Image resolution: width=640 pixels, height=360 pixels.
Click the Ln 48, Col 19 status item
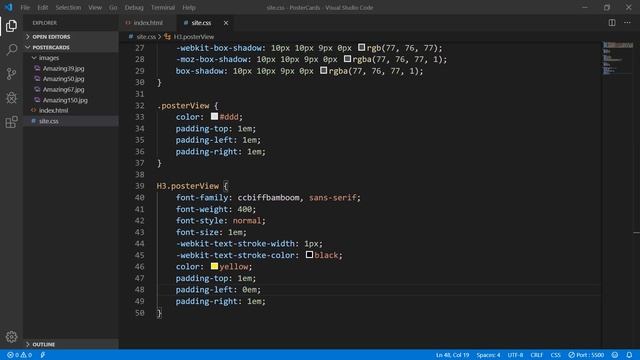(x=452, y=355)
